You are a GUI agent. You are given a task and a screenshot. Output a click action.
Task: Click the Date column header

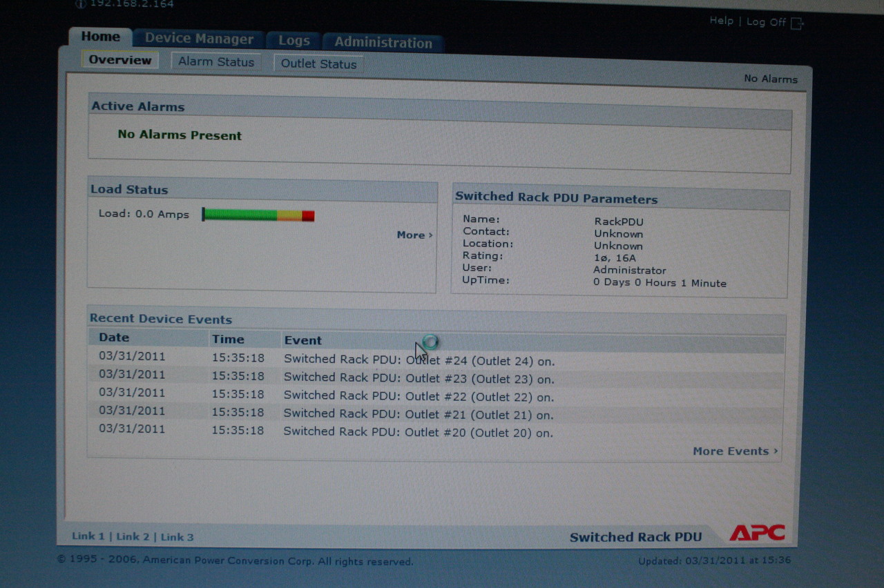pos(114,337)
